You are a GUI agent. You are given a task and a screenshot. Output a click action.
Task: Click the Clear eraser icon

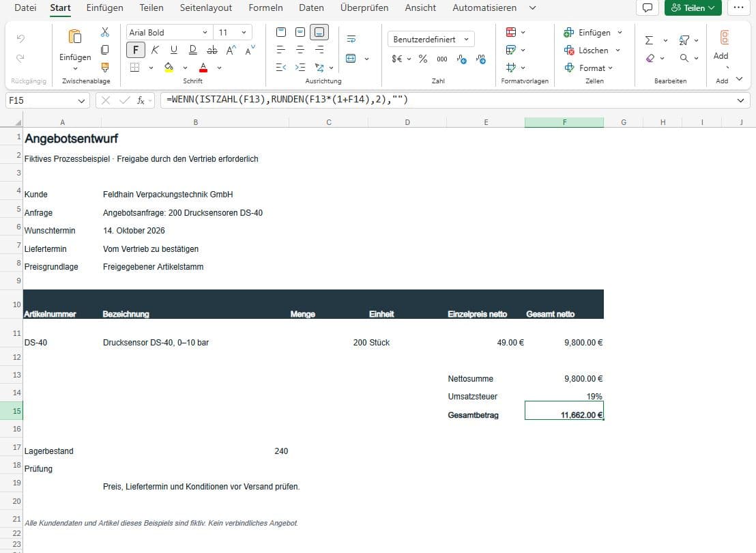click(x=650, y=58)
